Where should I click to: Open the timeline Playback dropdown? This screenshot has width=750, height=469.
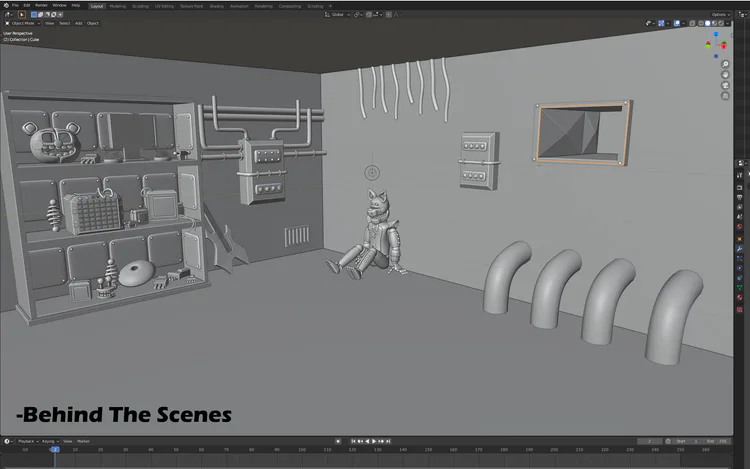[x=28, y=441]
